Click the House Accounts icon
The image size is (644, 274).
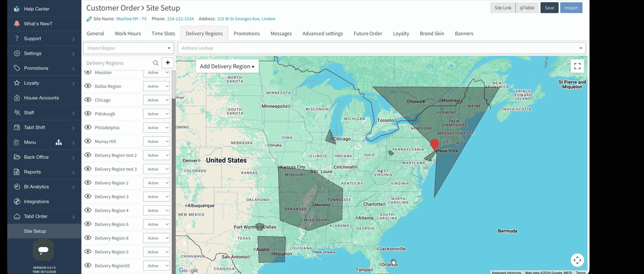coord(17,98)
